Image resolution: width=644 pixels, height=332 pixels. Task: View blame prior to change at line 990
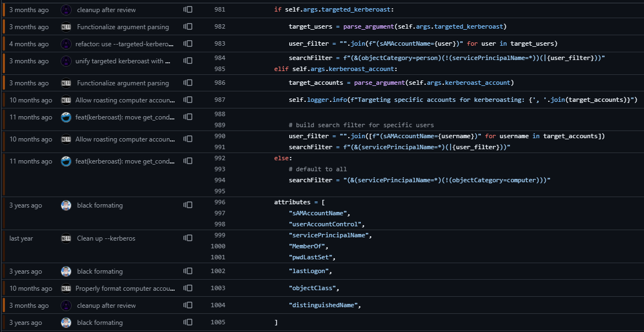click(x=188, y=139)
